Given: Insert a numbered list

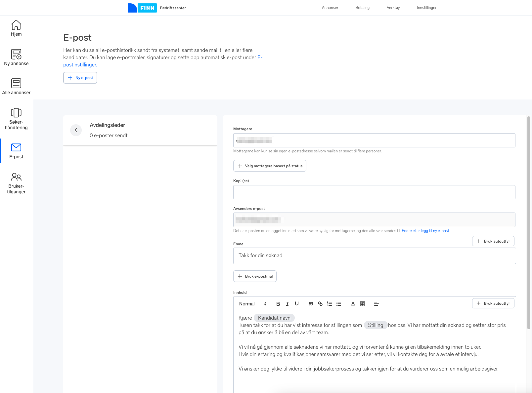Looking at the screenshot, I should [x=330, y=304].
